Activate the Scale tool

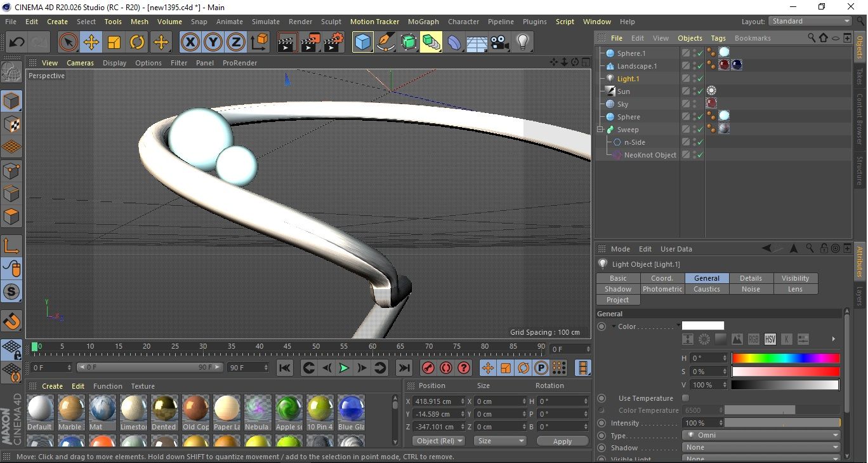click(114, 43)
